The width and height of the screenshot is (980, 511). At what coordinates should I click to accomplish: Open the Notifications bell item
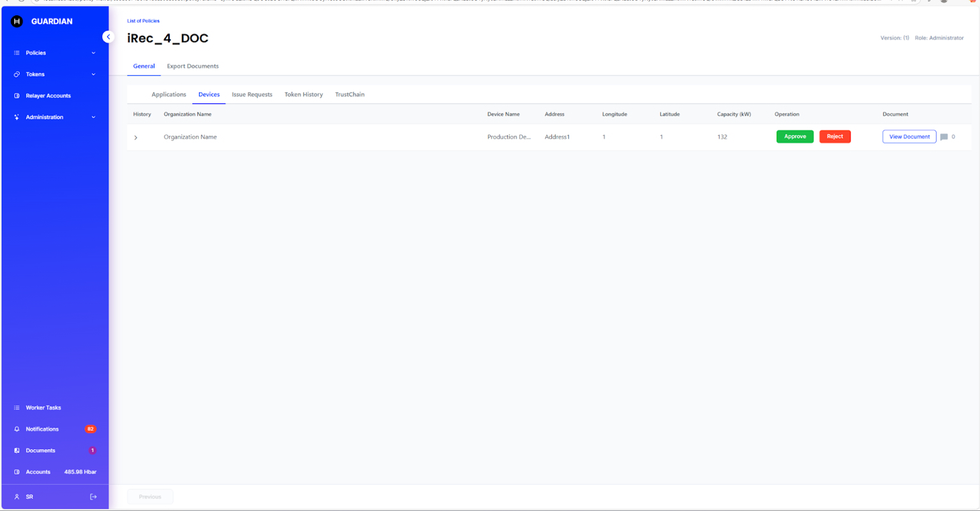click(42, 429)
